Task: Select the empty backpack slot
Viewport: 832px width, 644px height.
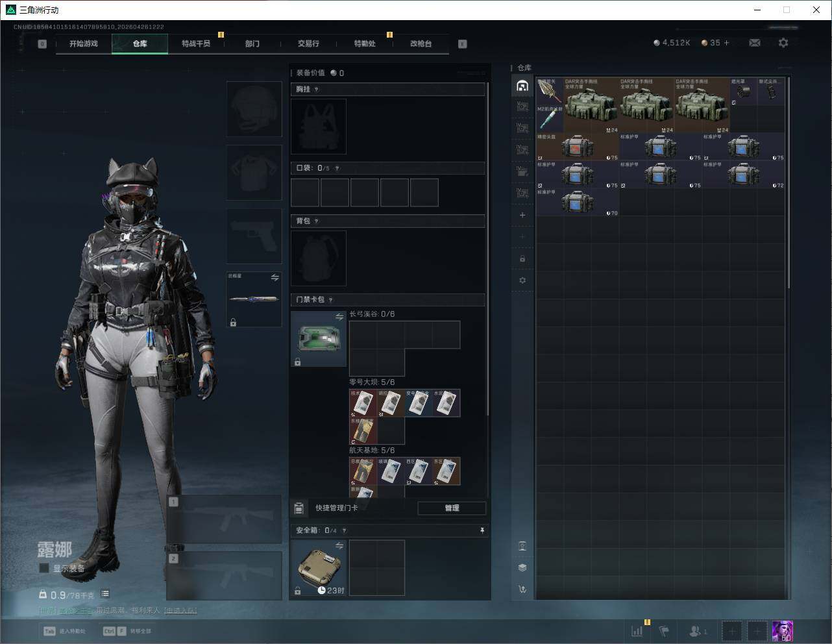Action: coord(319,258)
